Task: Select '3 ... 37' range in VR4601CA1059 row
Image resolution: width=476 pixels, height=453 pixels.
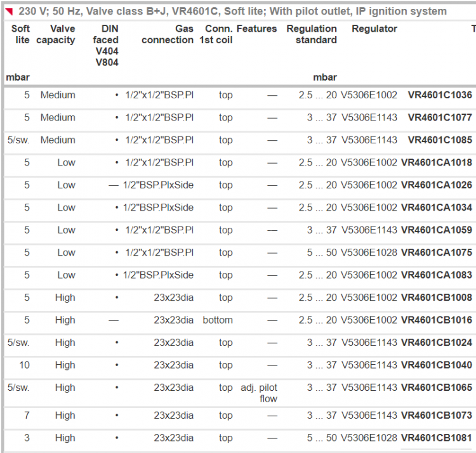Action: click(x=322, y=230)
